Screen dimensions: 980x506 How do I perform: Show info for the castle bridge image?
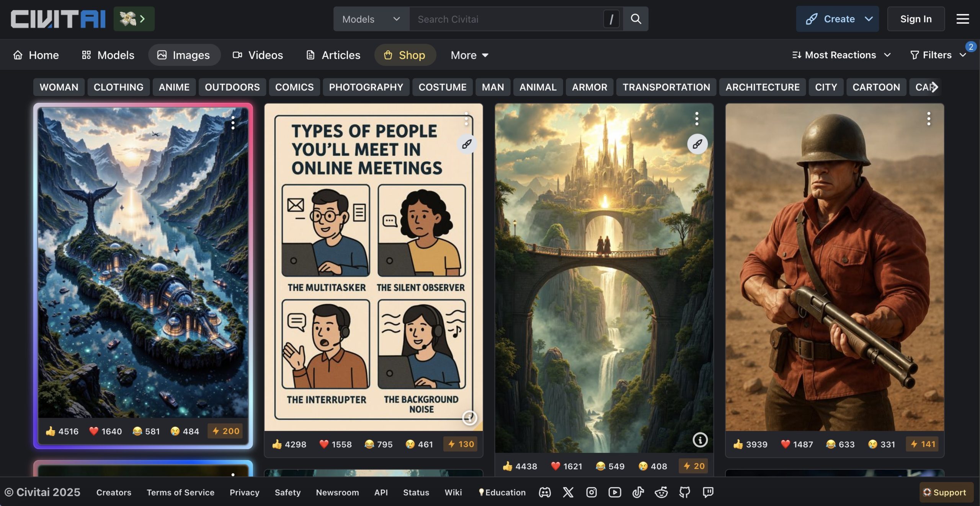tap(700, 440)
